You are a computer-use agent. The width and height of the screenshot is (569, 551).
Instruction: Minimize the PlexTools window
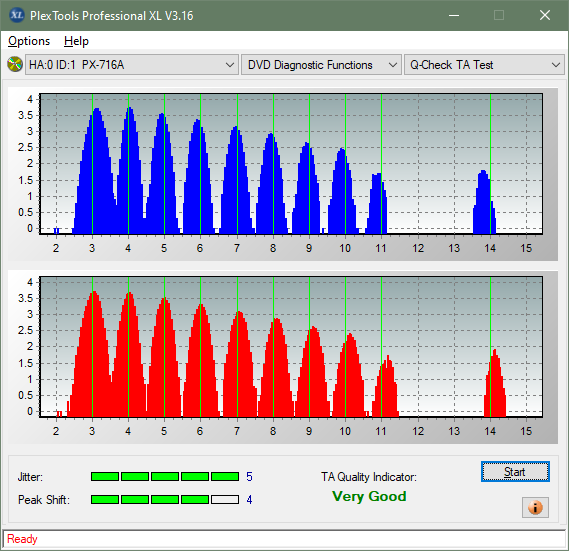click(x=454, y=15)
